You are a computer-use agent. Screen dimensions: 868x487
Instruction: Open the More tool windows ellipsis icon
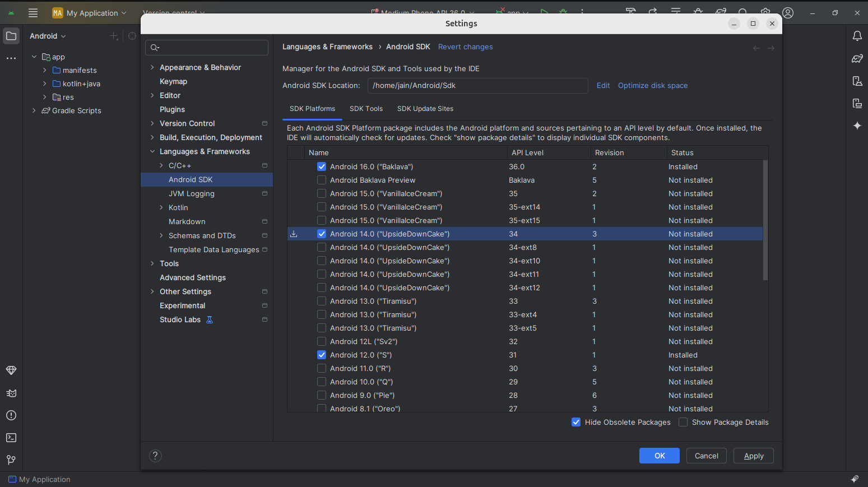[x=11, y=58]
